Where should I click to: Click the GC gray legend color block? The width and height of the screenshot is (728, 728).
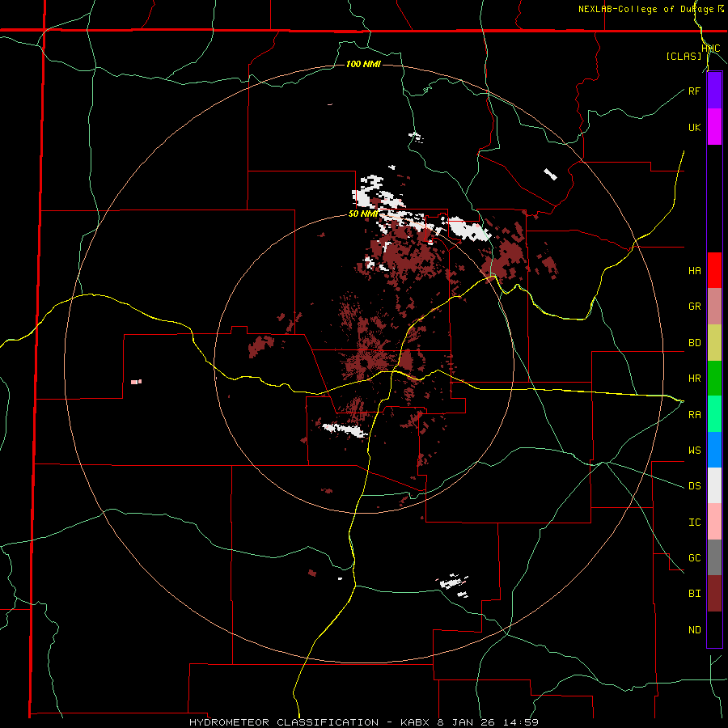[714, 557]
